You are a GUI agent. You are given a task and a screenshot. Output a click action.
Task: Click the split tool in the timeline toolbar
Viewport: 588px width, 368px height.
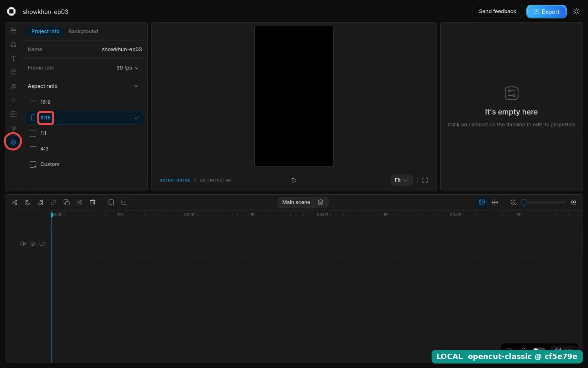(x=14, y=202)
